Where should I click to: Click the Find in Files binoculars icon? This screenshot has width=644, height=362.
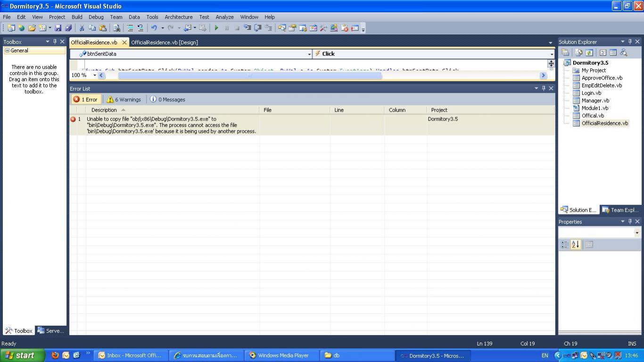coord(116,28)
